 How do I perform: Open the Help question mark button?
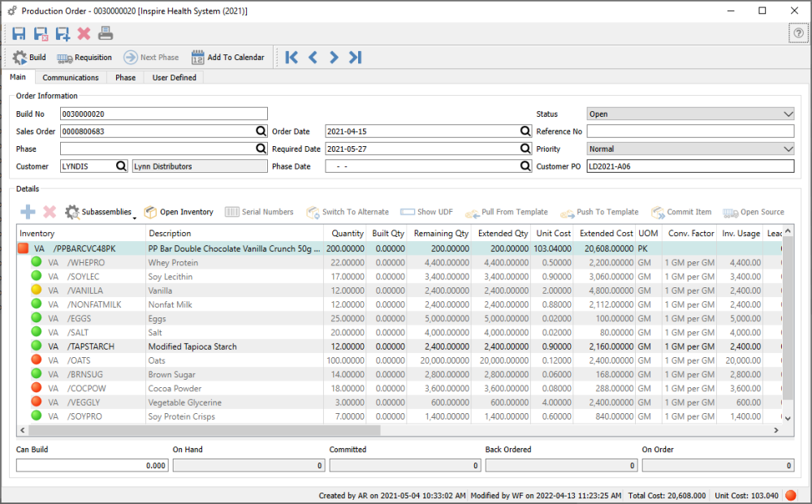pyautogui.click(x=798, y=33)
